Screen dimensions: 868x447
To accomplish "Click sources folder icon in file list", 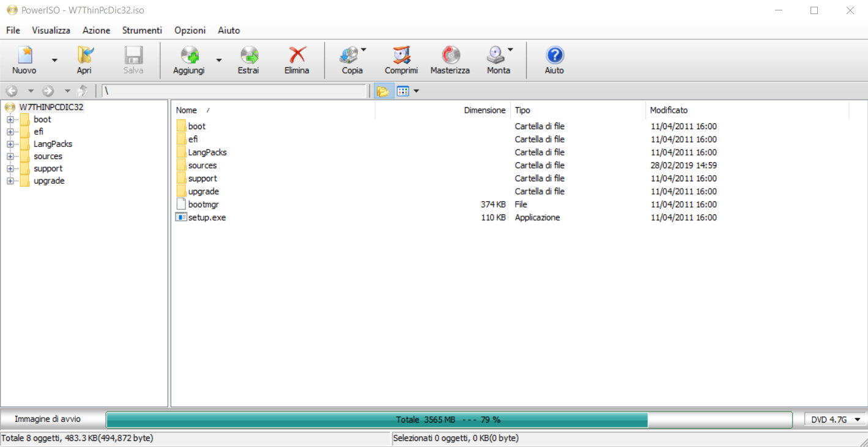I will [x=181, y=165].
